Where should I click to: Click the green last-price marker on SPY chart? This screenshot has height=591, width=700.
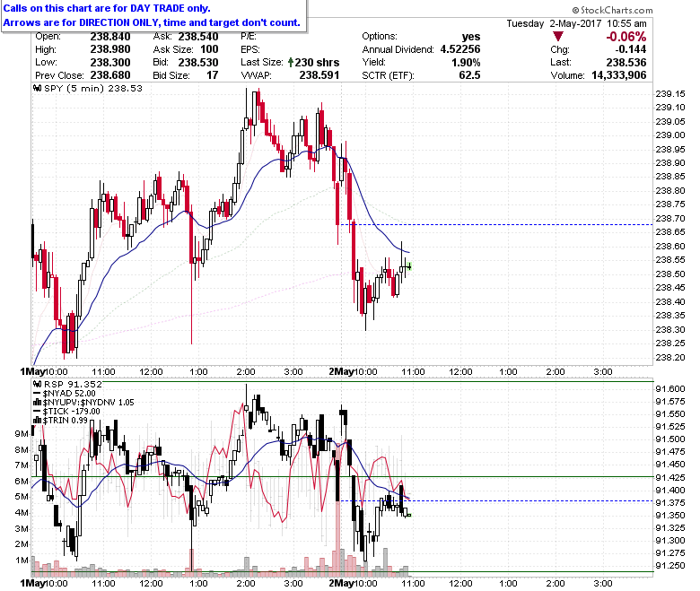[409, 266]
